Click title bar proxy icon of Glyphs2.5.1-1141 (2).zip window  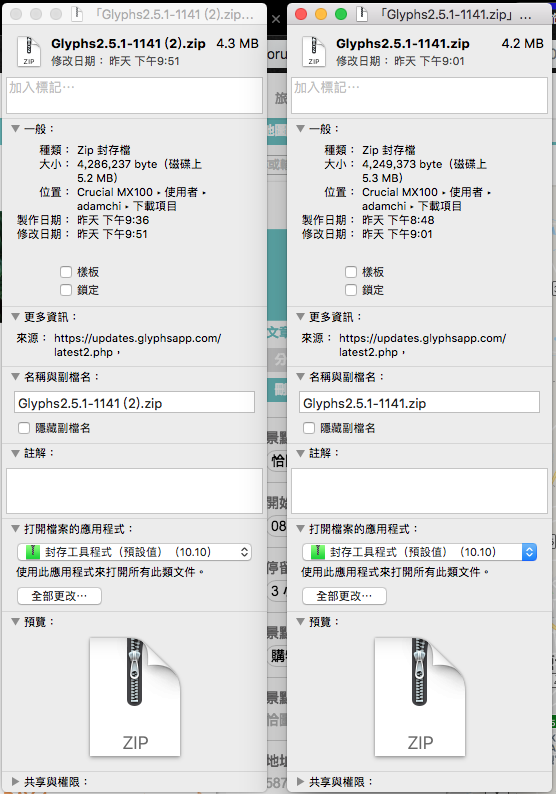[x=77, y=14]
